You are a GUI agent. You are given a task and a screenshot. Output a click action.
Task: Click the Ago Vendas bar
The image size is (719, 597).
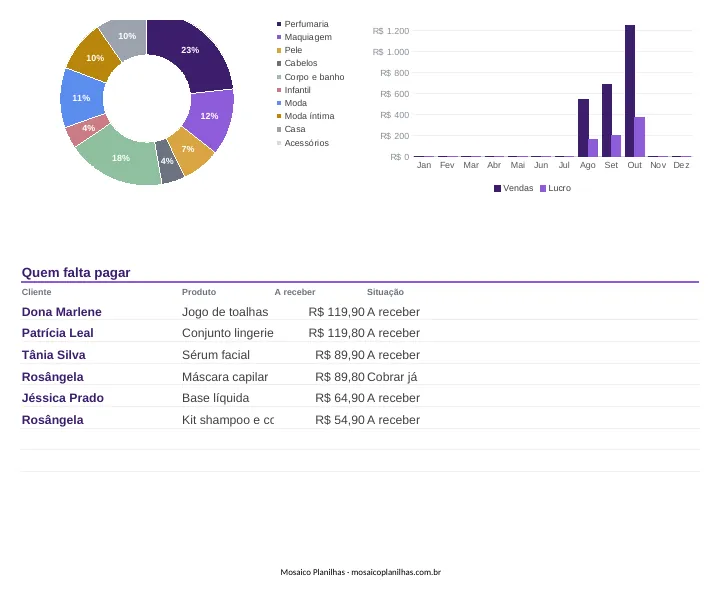pos(583,128)
